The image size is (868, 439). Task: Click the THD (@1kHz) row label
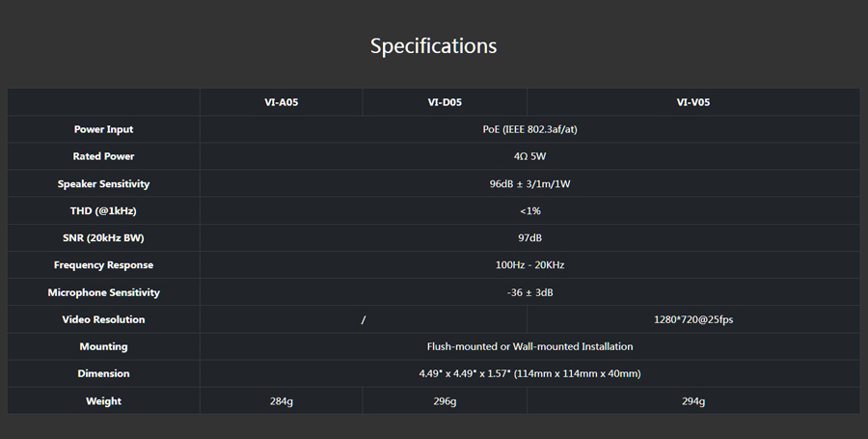pyautogui.click(x=103, y=210)
